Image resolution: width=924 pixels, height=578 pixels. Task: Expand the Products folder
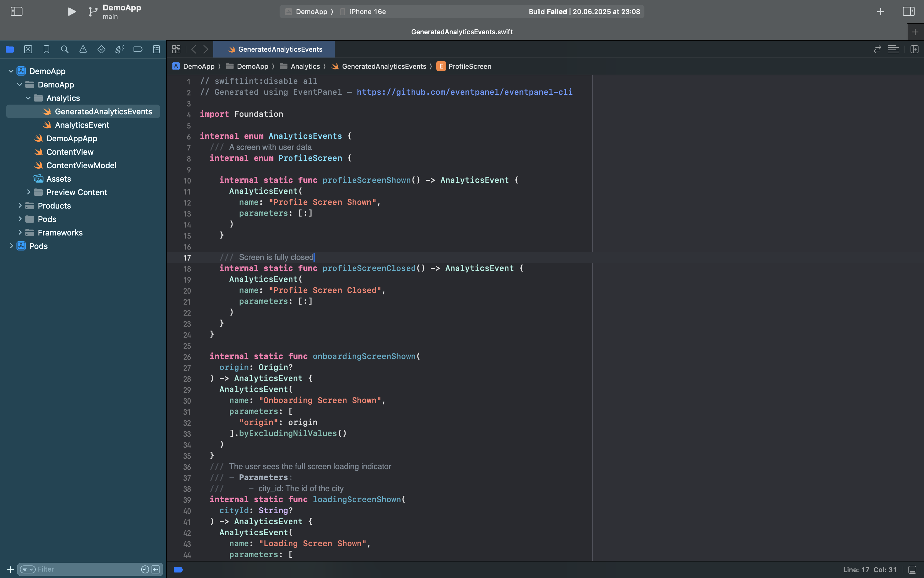click(20, 205)
